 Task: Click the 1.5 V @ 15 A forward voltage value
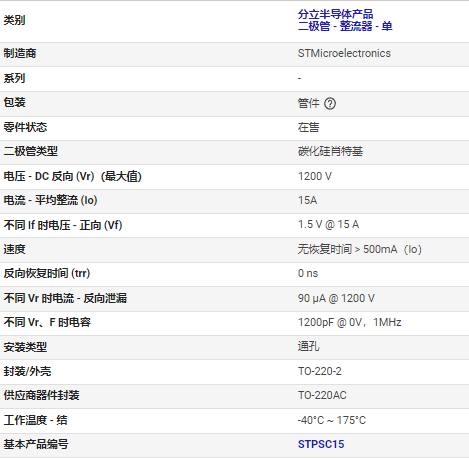point(328,225)
